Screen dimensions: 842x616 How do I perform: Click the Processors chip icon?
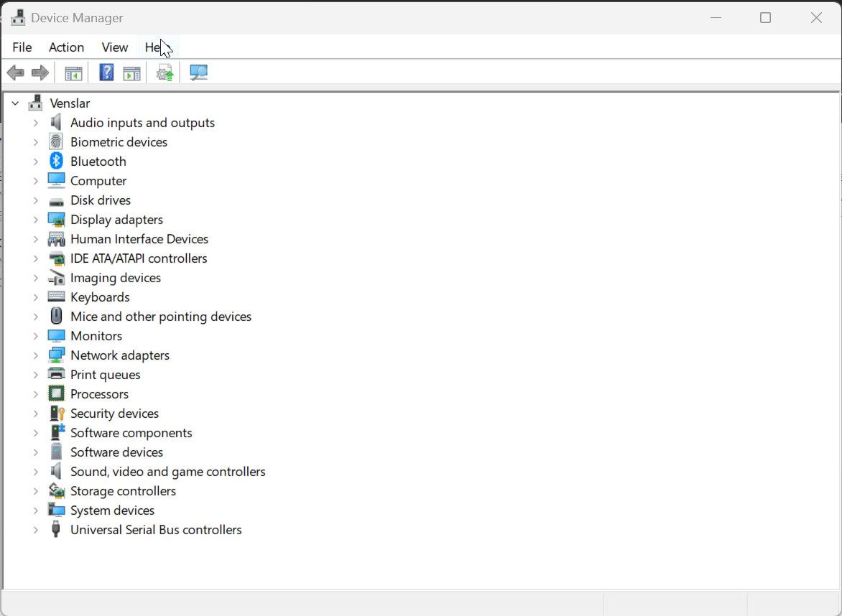pyautogui.click(x=56, y=394)
